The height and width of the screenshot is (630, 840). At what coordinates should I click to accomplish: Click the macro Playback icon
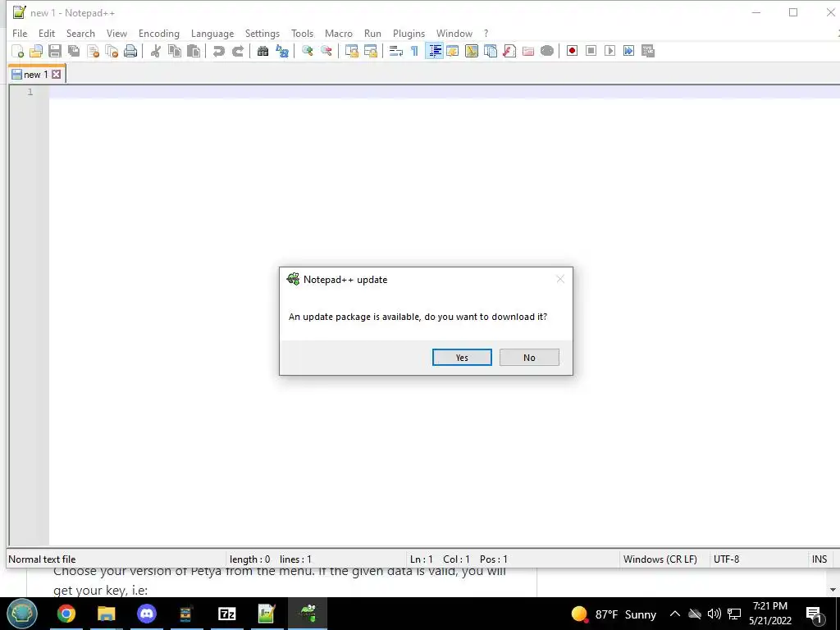tap(609, 51)
